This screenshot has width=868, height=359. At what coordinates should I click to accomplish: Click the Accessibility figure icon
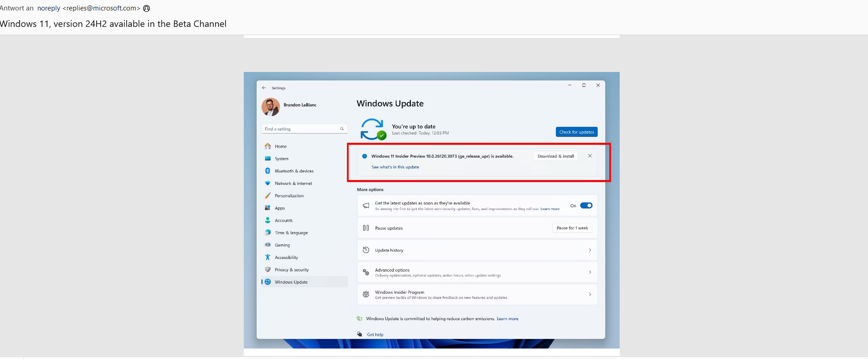tap(267, 257)
